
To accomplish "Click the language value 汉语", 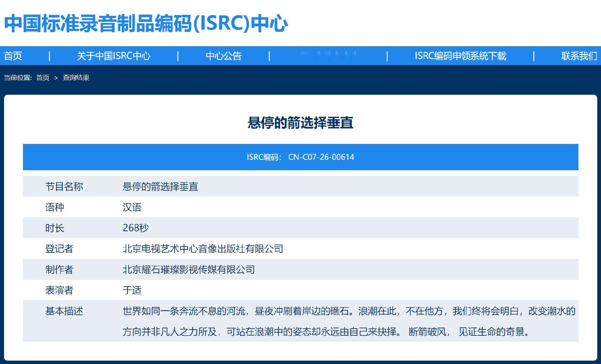I will (132, 207).
